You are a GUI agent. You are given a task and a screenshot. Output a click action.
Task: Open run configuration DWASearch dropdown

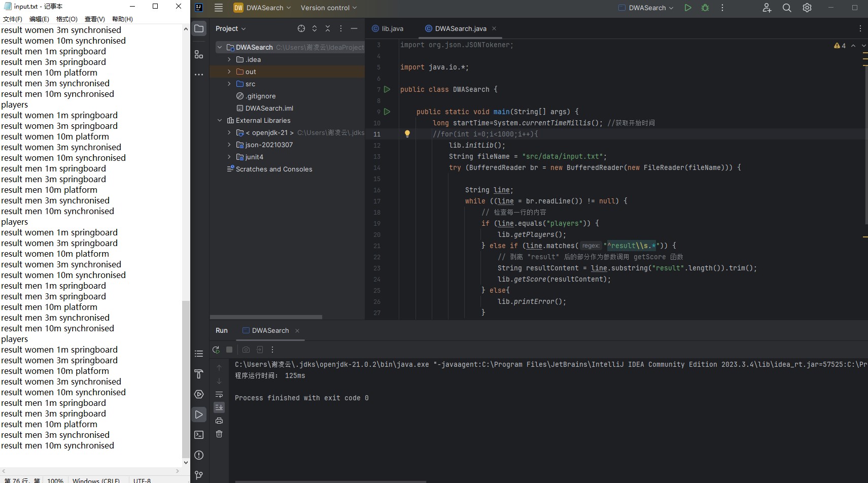(646, 8)
